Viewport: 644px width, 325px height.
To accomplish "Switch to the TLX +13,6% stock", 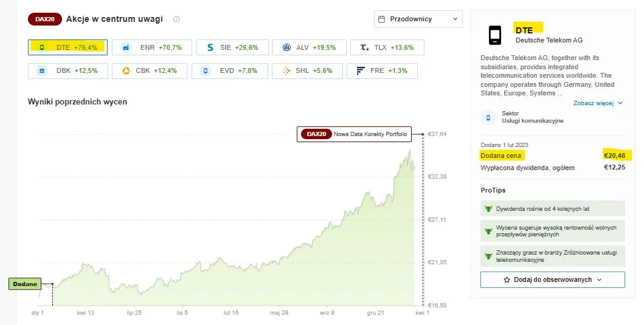I will [x=387, y=47].
